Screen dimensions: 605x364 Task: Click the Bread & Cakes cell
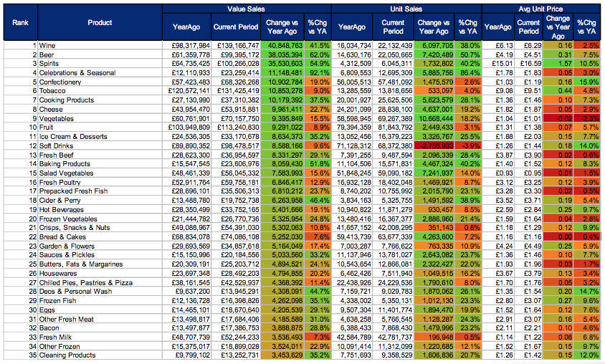coord(100,237)
